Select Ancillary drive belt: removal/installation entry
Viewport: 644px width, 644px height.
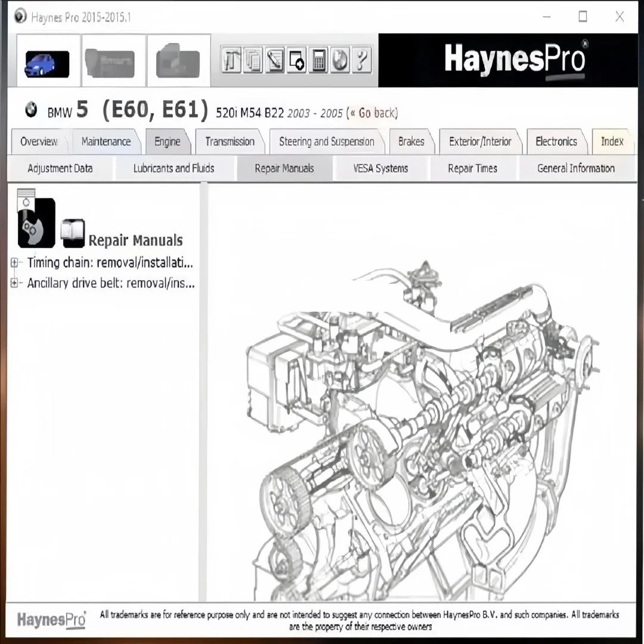(111, 283)
